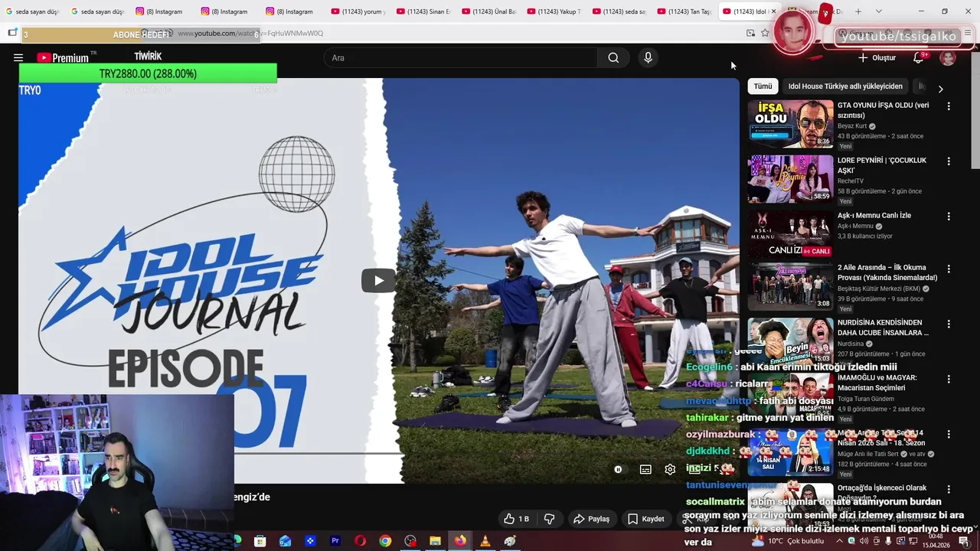This screenshot has width=980, height=551.
Task: Select Idol House Türkiye adlı yükleyiciden chip
Action: [x=845, y=86]
